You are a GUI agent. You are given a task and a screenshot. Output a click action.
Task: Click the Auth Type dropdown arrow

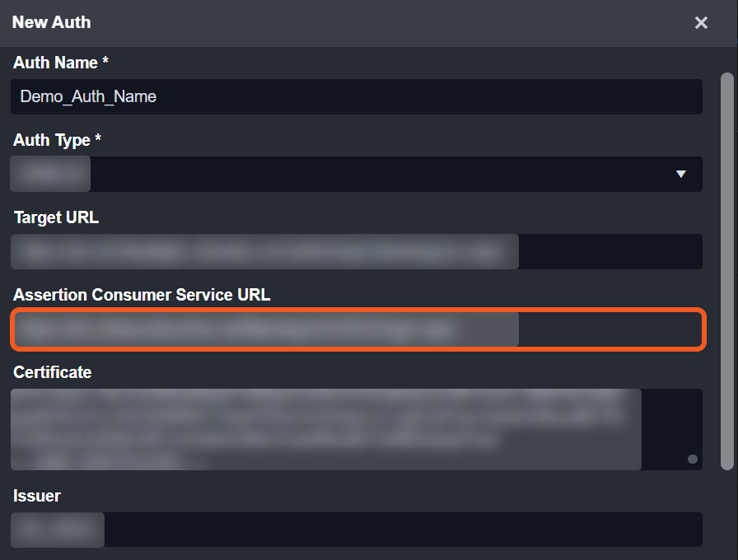click(x=681, y=174)
